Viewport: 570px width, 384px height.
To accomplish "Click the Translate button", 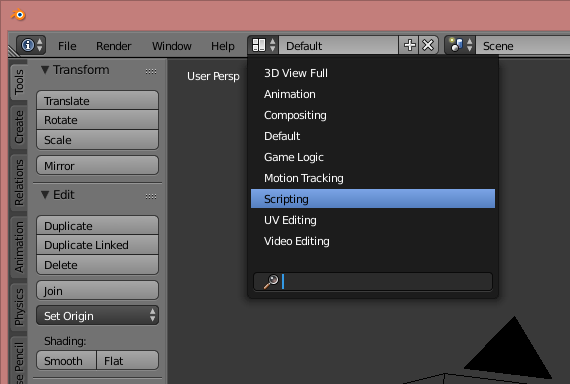I will (97, 100).
